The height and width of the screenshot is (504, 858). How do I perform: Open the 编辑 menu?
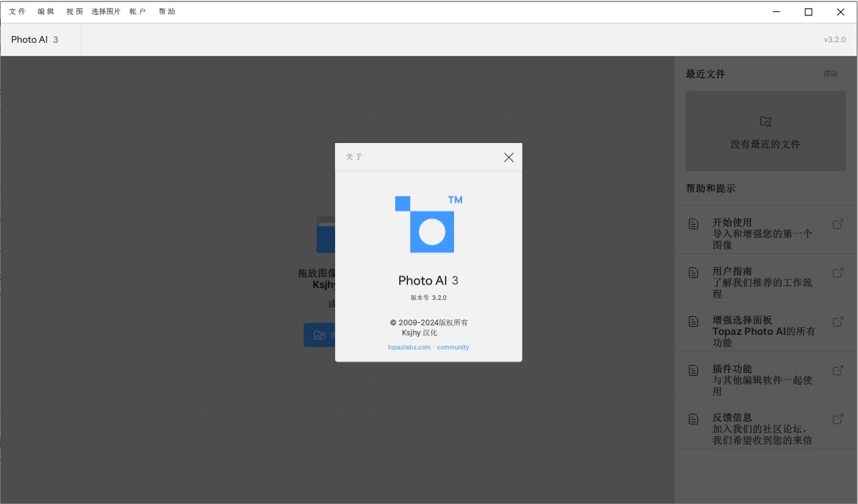pos(46,11)
